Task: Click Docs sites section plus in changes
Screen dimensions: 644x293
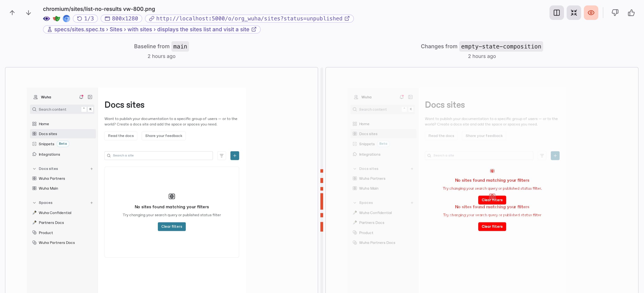Action: click(412, 168)
